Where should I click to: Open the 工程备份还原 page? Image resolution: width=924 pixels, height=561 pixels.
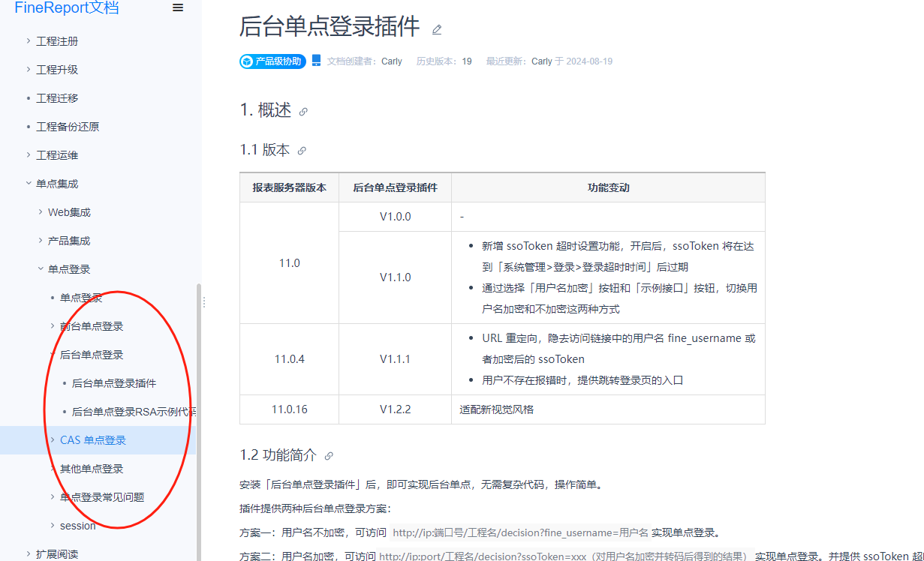[x=68, y=127]
